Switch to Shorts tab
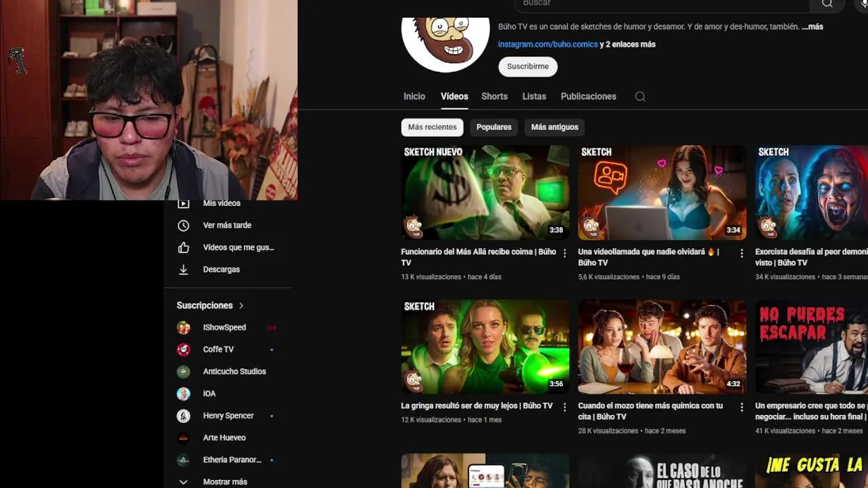This screenshot has height=488, width=868. coord(494,96)
